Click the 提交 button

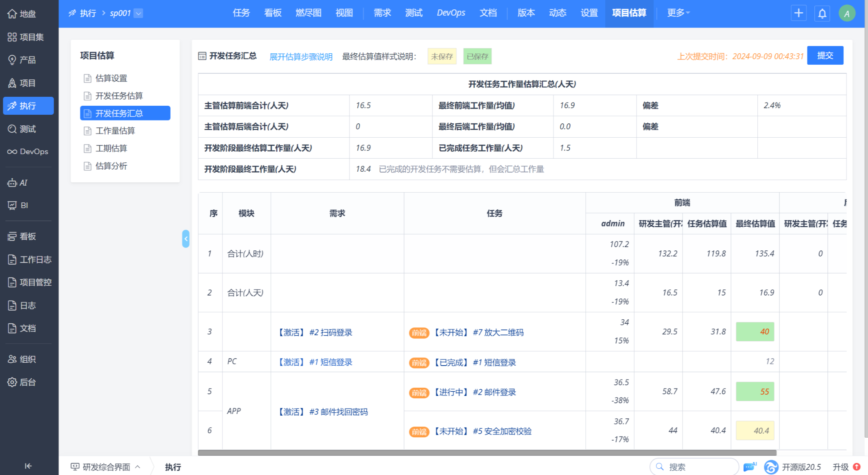pos(825,55)
